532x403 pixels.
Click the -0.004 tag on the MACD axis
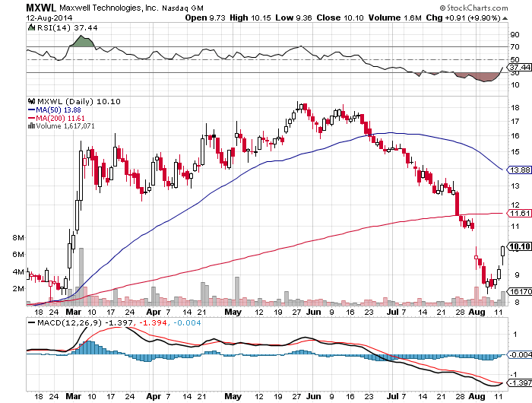[519, 355]
